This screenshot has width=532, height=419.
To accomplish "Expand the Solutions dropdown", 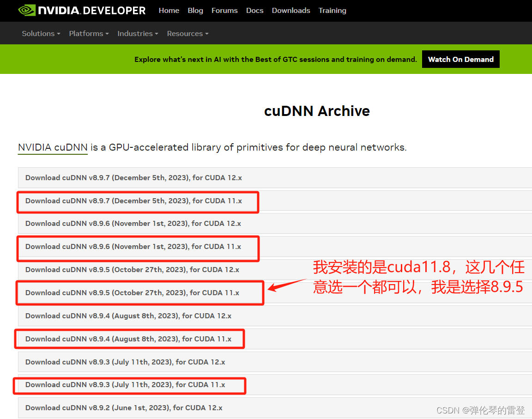I will pos(41,34).
